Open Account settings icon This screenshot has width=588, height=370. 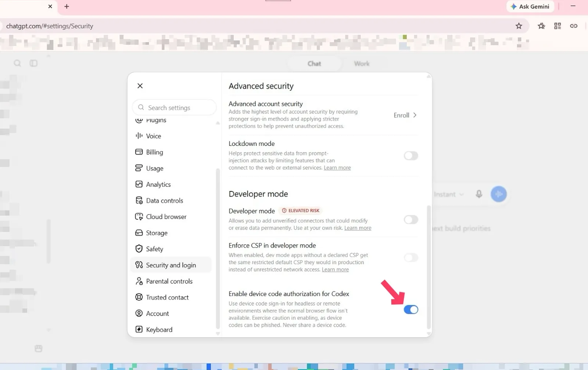tap(139, 313)
